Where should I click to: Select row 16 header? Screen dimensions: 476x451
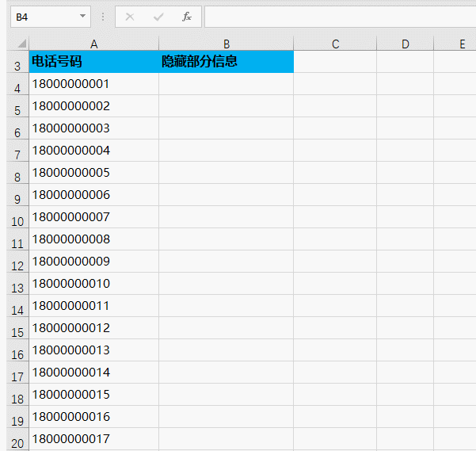(x=17, y=350)
